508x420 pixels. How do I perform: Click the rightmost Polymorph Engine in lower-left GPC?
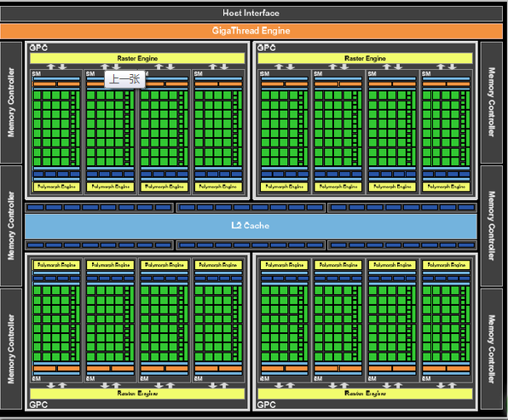pos(218,265)
